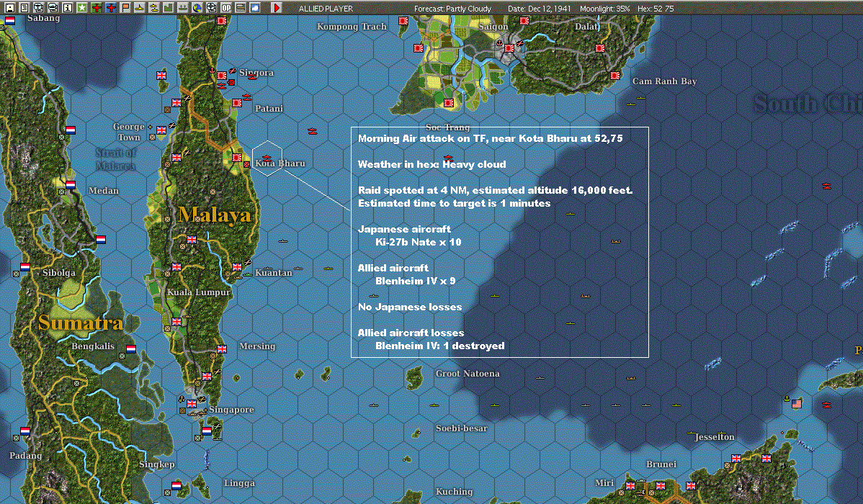Click the green factory silhouette toolbar icon
863x504 pixels.
click(168, 8)
